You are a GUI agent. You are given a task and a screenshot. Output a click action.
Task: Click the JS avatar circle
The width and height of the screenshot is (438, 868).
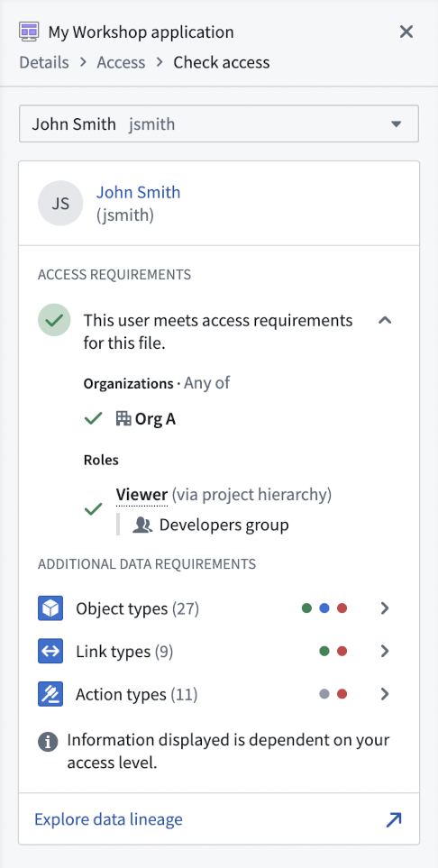click(x=60, y=203)
